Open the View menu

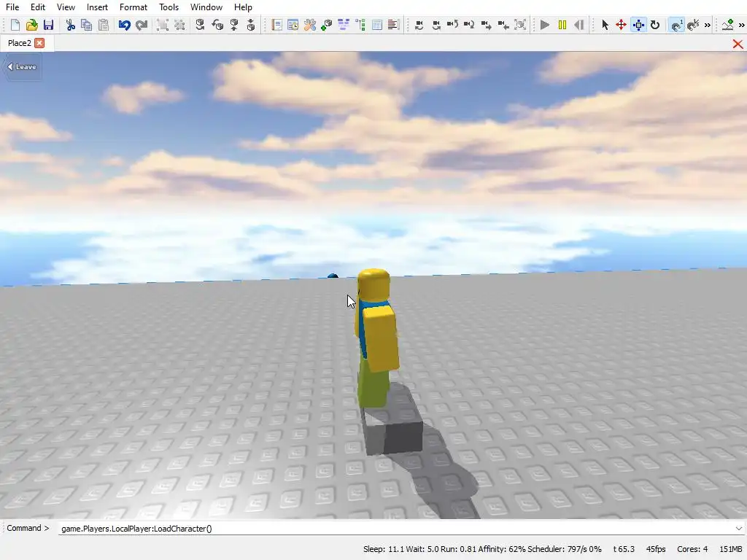coord(66,7)
